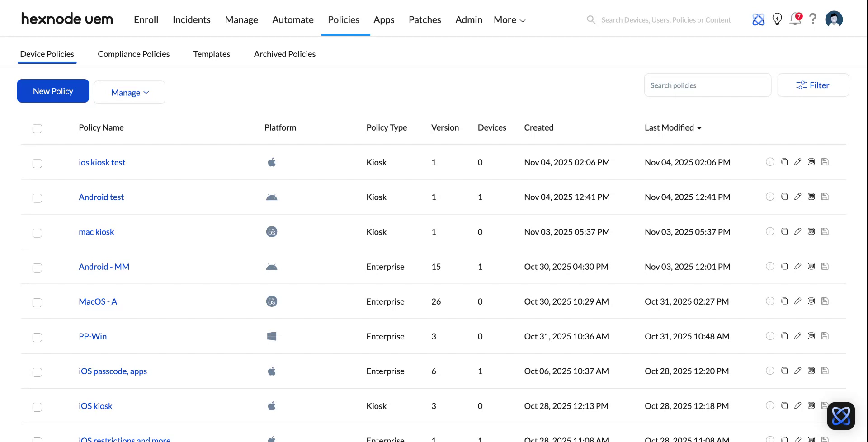Toggle Last Modified sort order arrow
The width and height of the screenshot is (868, 442).
[x=699, y=128]
